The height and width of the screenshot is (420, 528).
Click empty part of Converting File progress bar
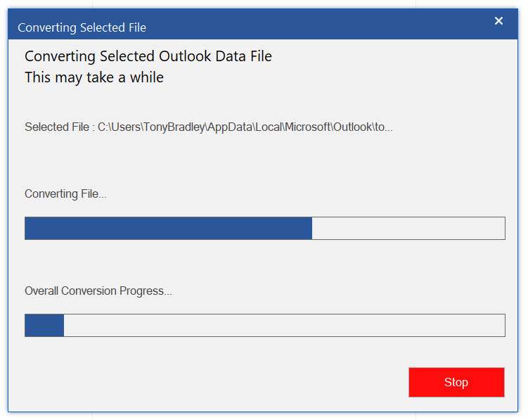coord(408,228)
